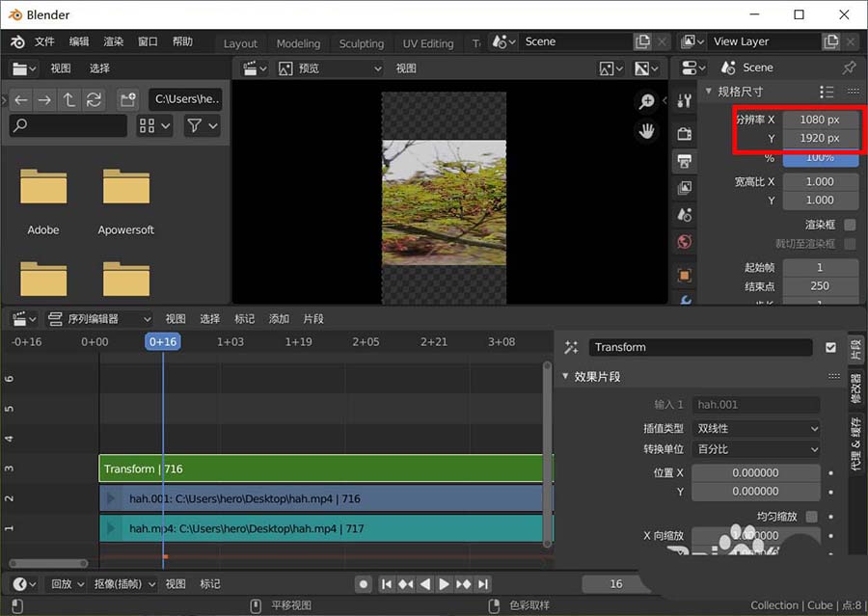Viewport: 868px width, 616px height.
Task: Open the View Layer properties icon
Action: (x=685, y=188)
